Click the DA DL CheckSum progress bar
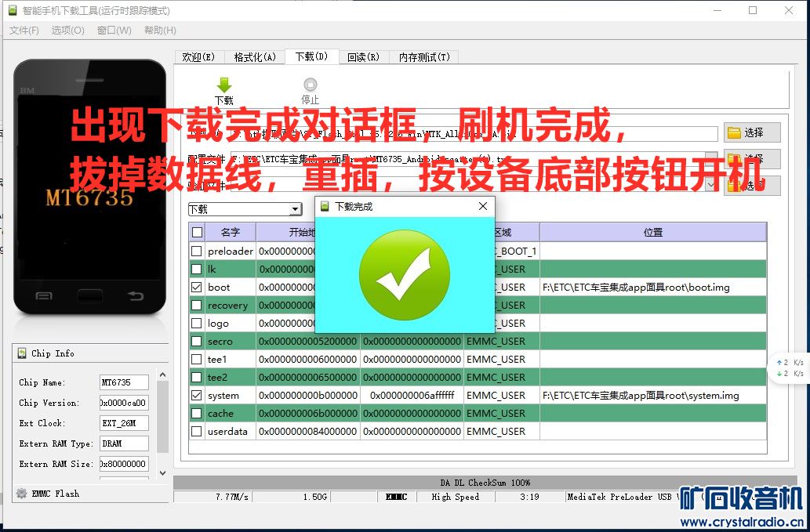This screenshot has width=810, height=532. click(x=485, y=483)
